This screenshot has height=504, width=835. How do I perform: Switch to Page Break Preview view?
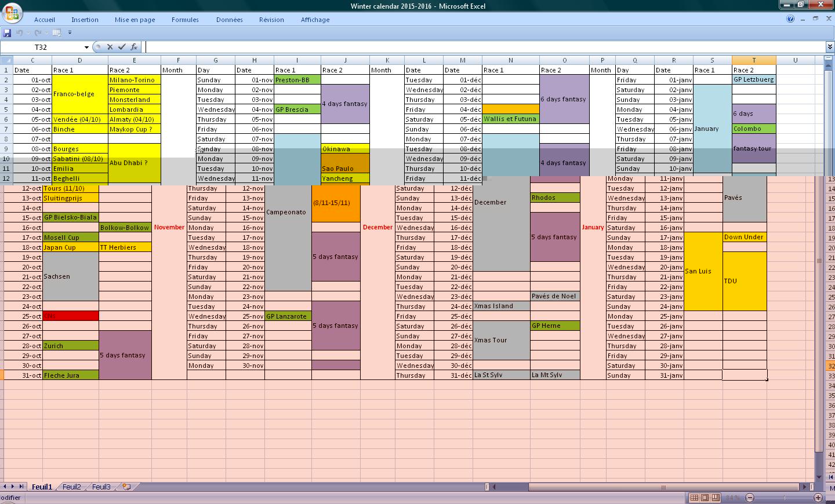point(716,498)
